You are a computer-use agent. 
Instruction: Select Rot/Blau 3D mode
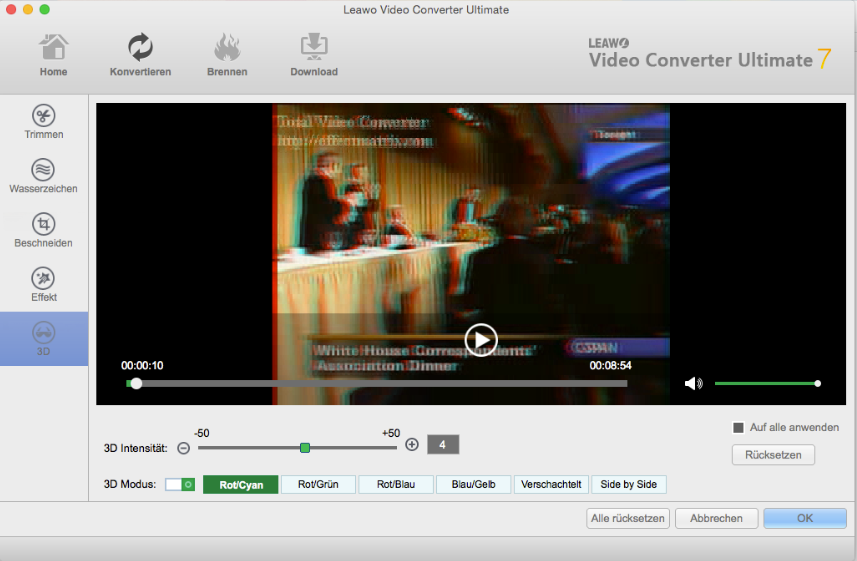[x=396, y=484]
